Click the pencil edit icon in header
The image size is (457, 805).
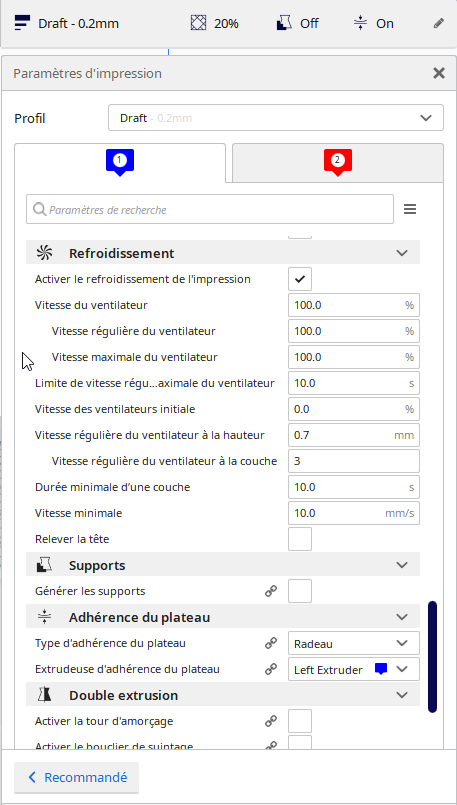click(438, 23)
